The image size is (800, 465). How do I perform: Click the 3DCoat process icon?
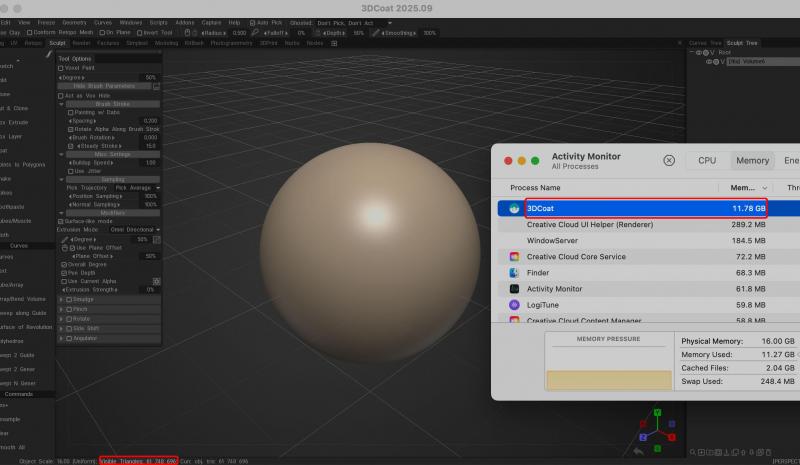(x=514, y=208)
